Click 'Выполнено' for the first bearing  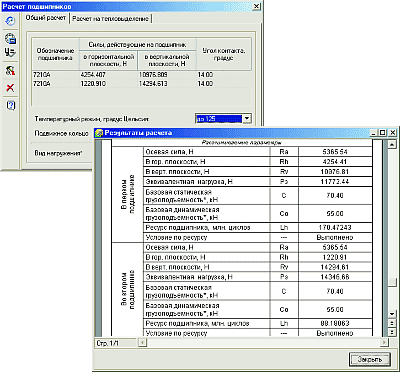click(x=335, y=238)
